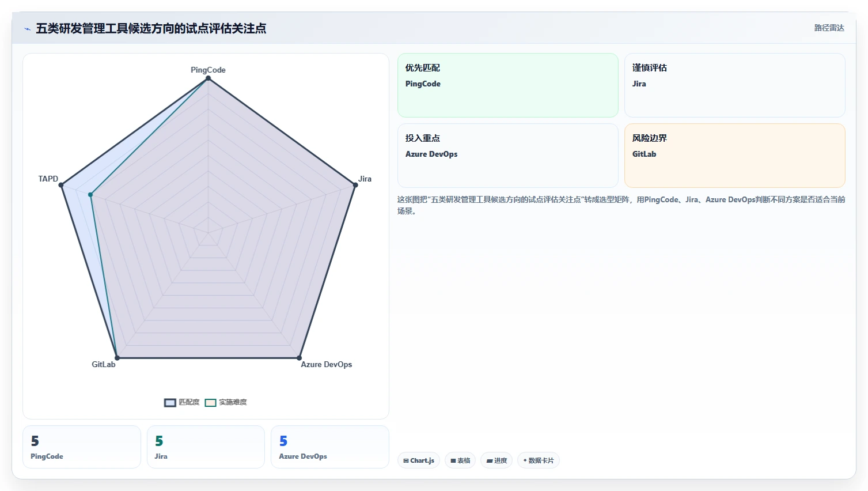Select the PingCode score 5 stat card
The width and height of the screenshot is (868, 491).
[x=82, y=447]
